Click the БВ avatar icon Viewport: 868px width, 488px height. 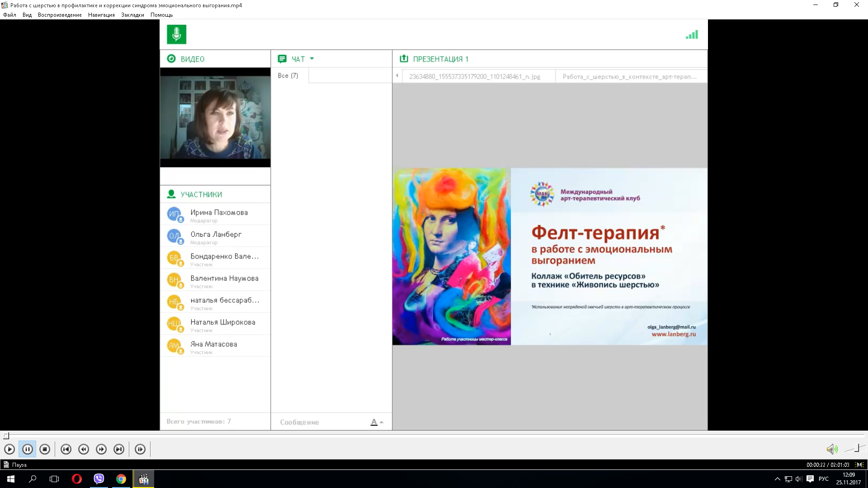pyautogui.click(x=175, y=258)
